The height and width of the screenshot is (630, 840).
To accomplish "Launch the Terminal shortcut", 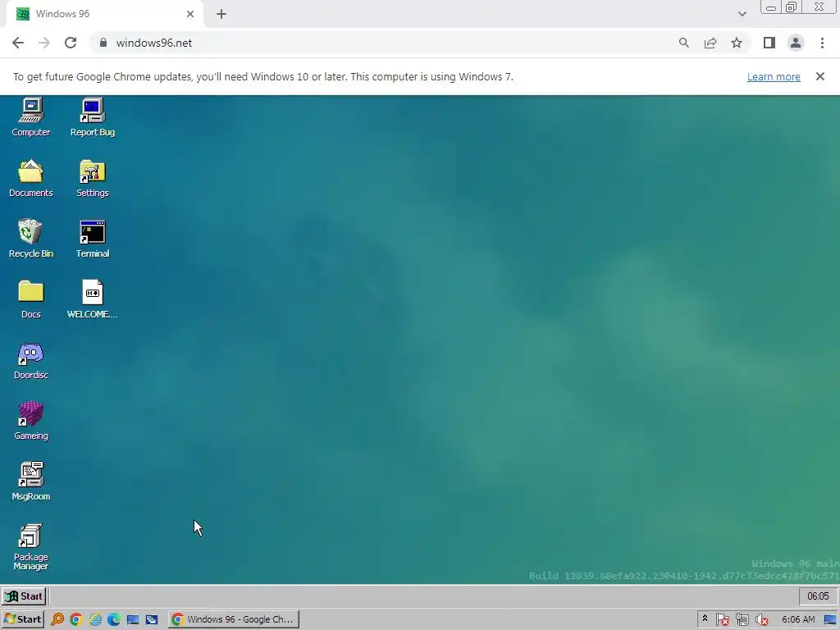I will [x=92, y=239].
